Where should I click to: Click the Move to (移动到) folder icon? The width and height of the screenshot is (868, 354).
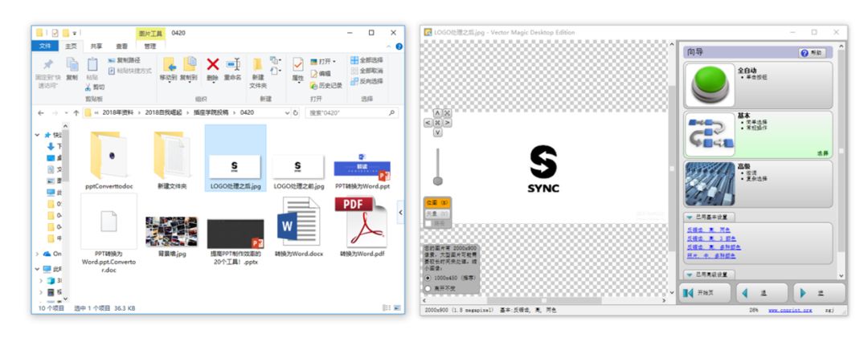point(168,65)
